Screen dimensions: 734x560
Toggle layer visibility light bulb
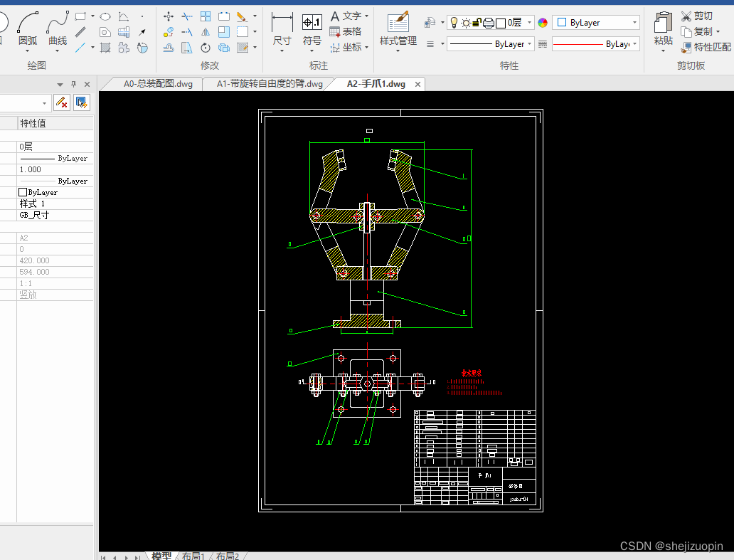[454, 23]
